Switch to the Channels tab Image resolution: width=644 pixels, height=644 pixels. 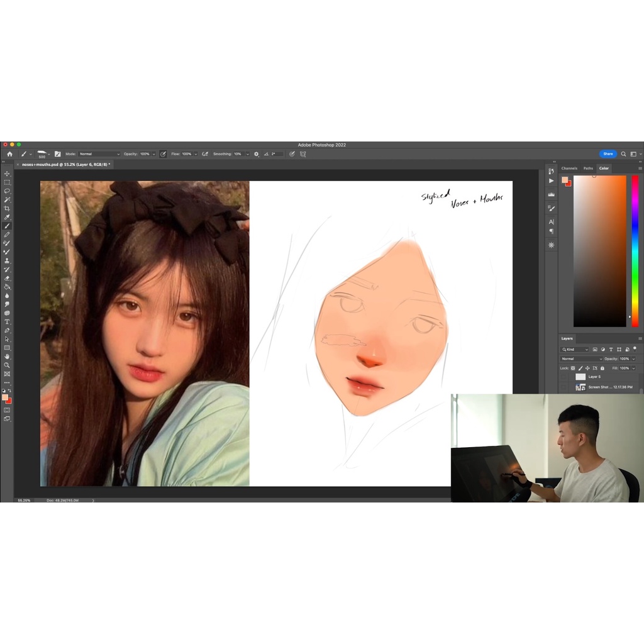tap(569, 168)
